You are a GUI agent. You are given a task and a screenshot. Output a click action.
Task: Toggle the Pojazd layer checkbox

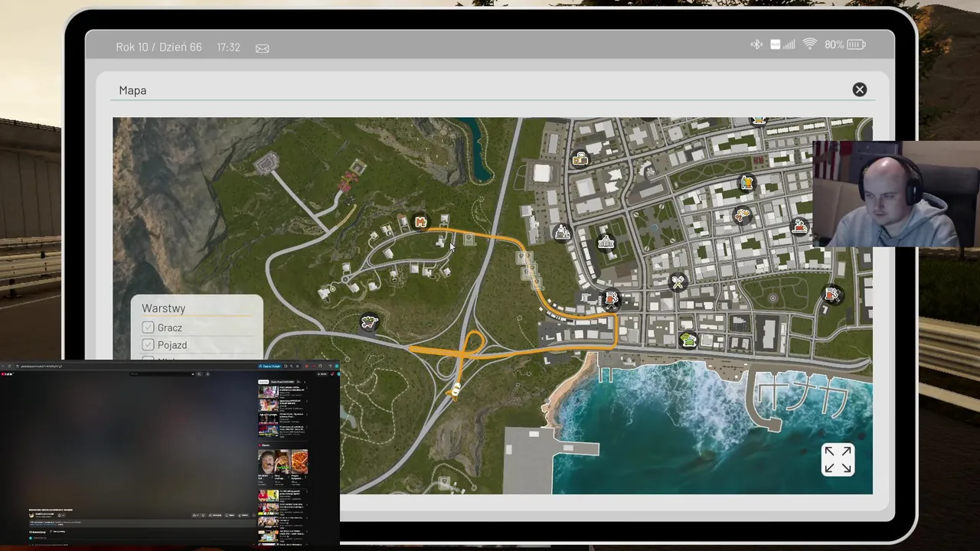click(148, 345)
